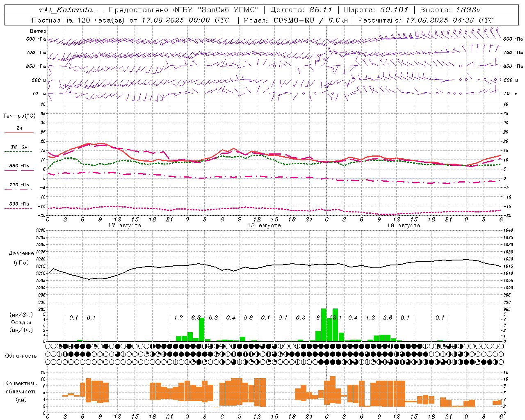Click the station name rAl_Katanda
525x420 pixels.
coord(66,10)
